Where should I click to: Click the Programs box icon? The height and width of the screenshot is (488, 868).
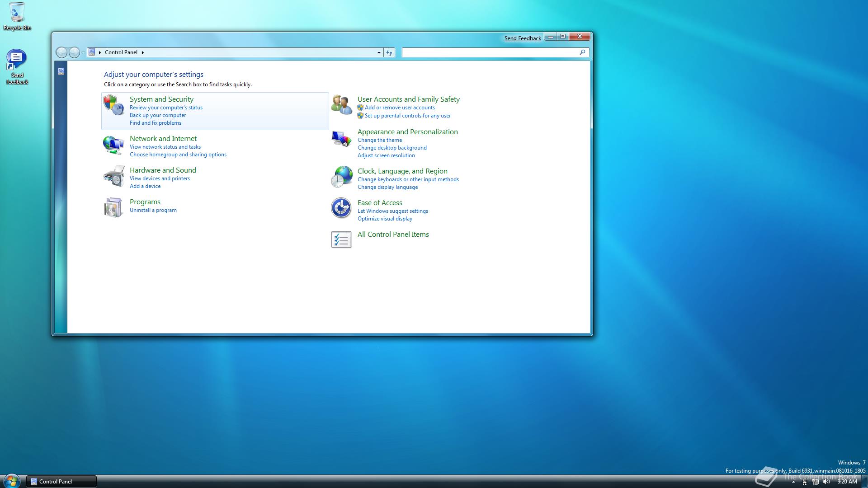tap(113, 207)
